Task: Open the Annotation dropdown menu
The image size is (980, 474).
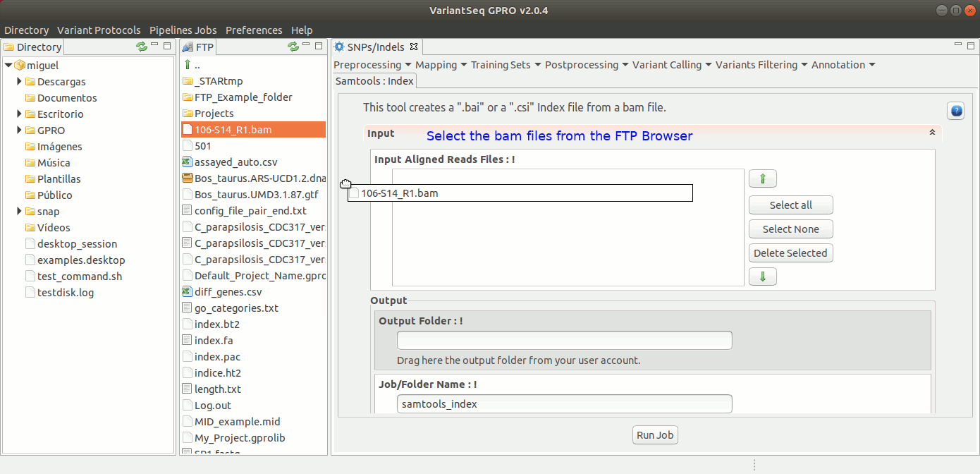Action: coord(843,65)
